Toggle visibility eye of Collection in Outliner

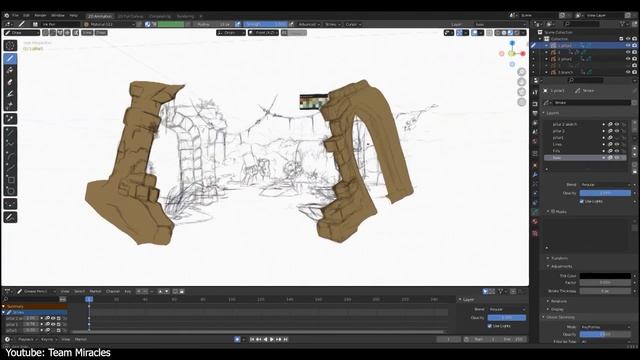click(x=628, y=39)
